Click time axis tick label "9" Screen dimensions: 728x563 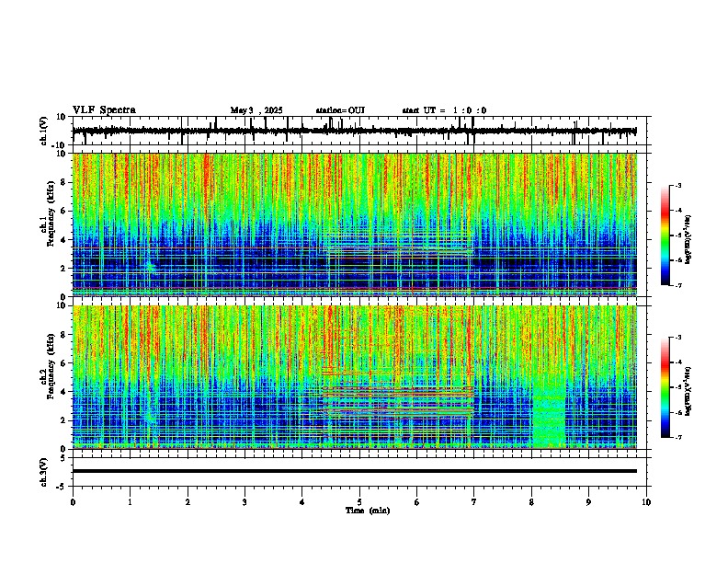pyautogui.click(x=588, y=502)
